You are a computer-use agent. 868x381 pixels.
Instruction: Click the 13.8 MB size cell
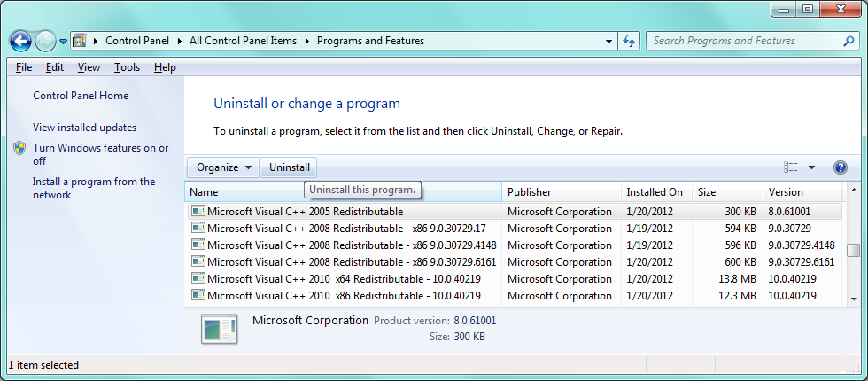tap(736, 279)
